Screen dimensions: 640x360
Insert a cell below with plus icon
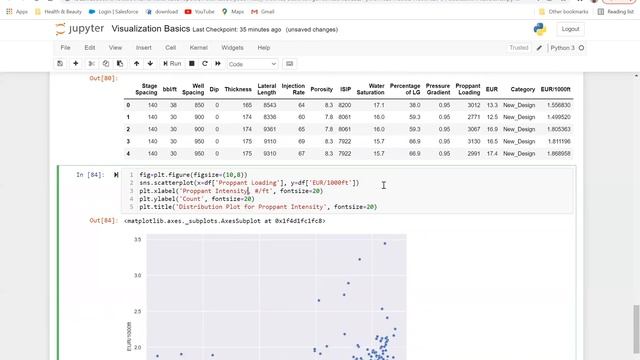click(x=76, y=64)
